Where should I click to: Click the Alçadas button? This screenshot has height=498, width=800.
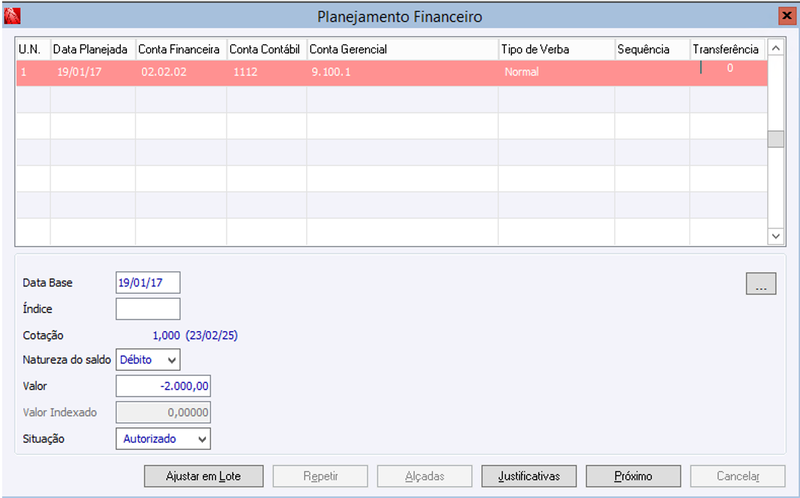[424, 476]
